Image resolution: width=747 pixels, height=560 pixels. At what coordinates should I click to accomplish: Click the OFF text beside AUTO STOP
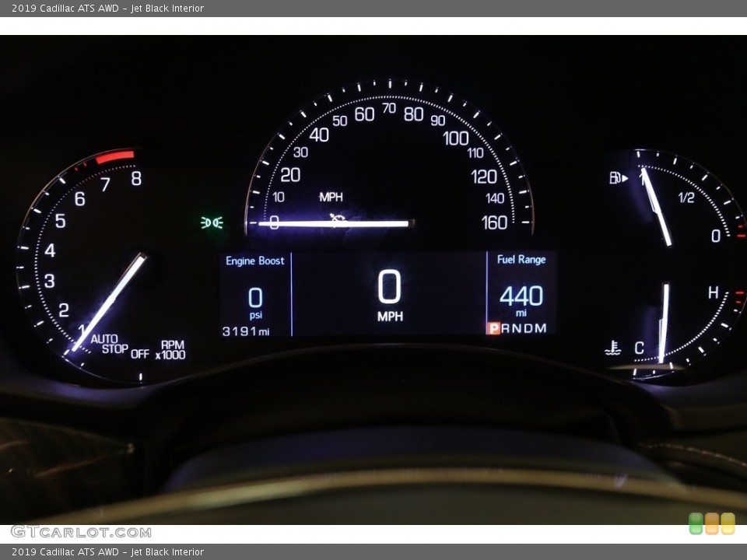[x=139, y=354]
